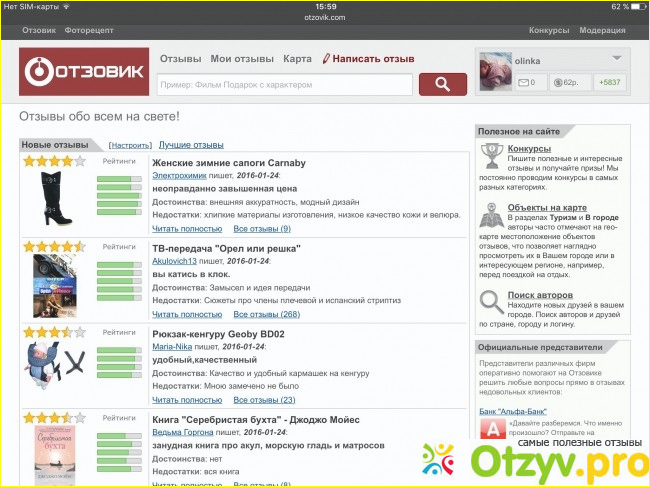Click the +5837 reputation button
The image size is (650, 487).
(607, 83)
